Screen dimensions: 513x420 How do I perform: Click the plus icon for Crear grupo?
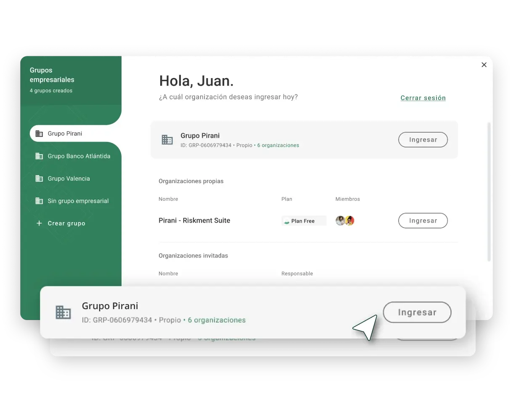(x=39, y=223)
